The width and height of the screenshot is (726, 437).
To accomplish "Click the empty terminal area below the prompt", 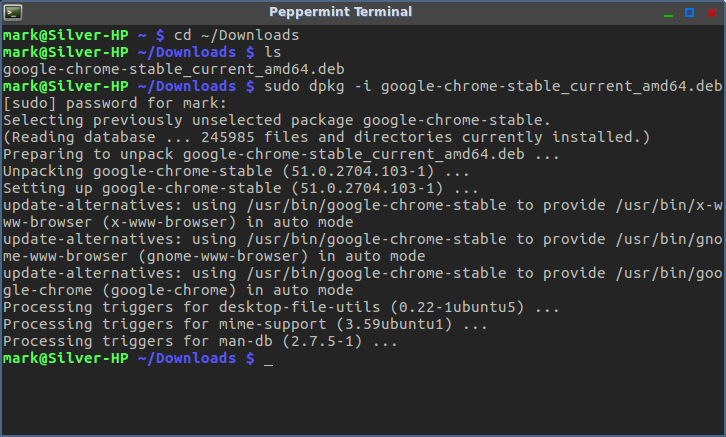I will tap(363, 400).
